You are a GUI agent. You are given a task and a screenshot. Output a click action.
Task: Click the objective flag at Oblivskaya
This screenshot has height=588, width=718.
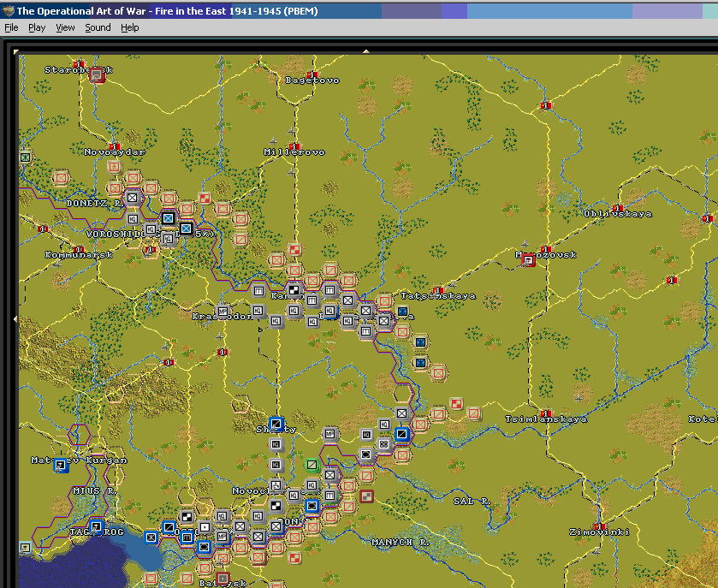618,208
